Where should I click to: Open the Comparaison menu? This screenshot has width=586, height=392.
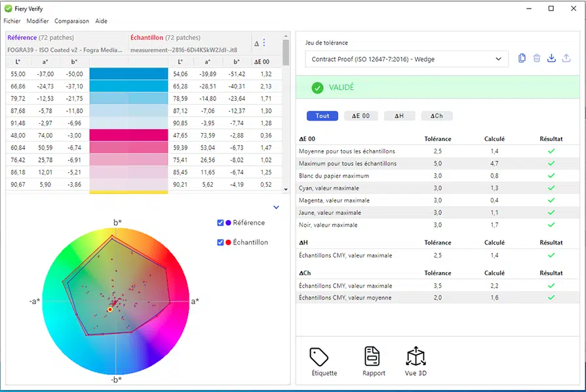pos(71,21)
